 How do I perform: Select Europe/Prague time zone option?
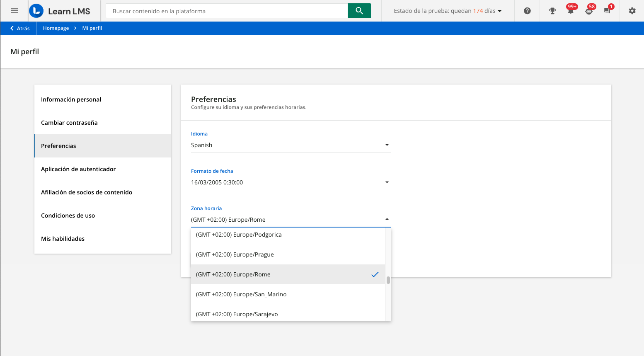coord(288,254)
